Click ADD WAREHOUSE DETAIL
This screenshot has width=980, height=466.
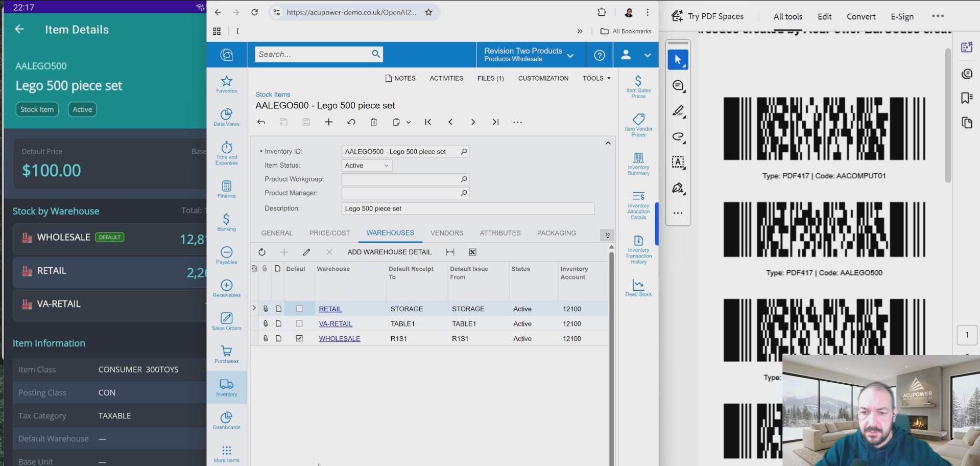tap(389, 252)
